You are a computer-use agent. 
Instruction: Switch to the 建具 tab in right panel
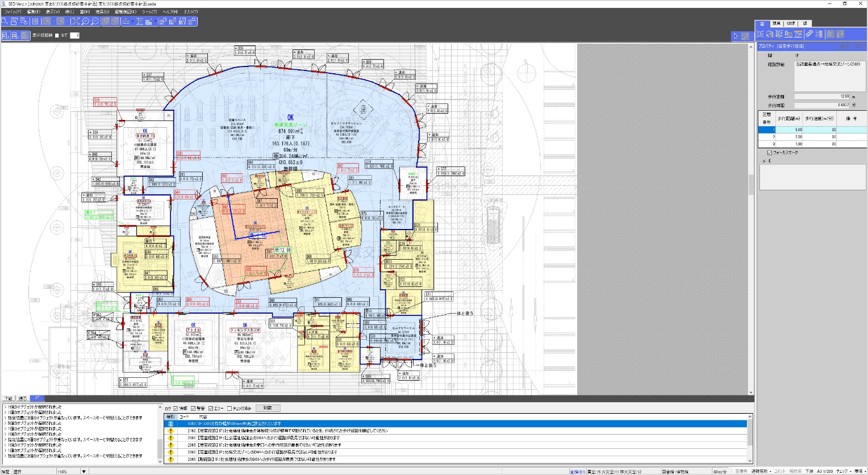coord(777,23)
